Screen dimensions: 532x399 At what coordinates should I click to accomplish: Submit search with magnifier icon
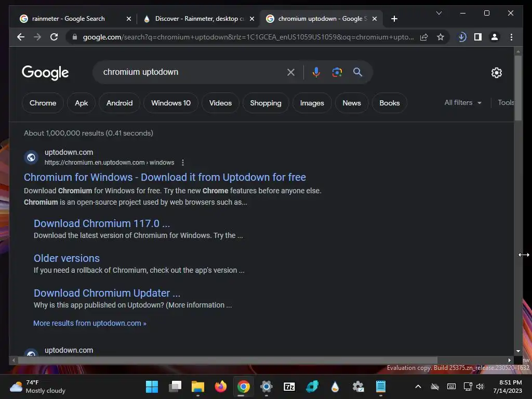coord(357,72)
